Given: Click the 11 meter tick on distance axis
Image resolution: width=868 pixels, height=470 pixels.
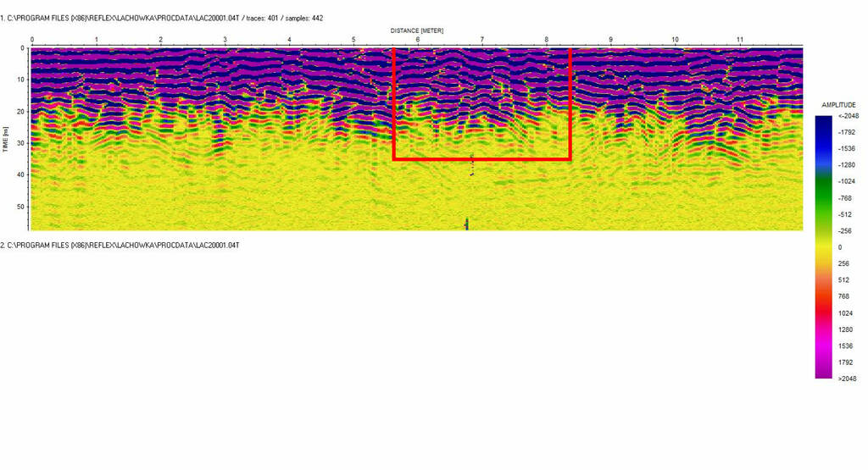Looking at the screenshot, I should 739,41.
